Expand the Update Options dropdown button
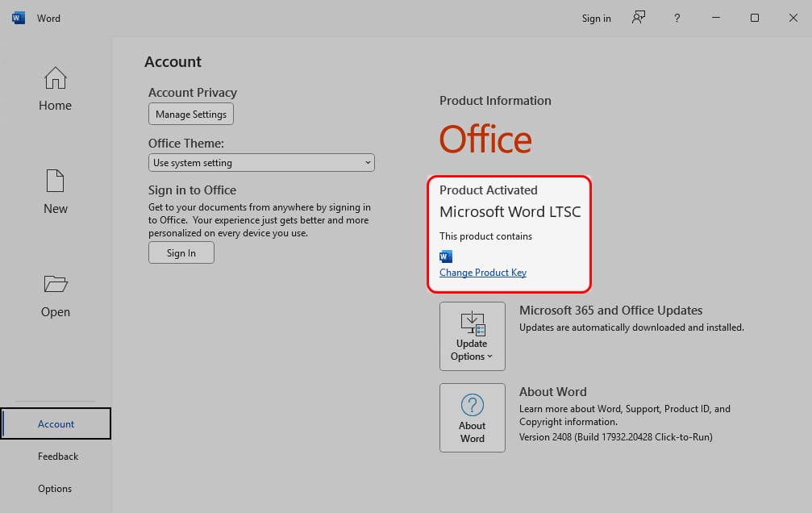This screenshot has height=513, width=812. [x=473, y=336]
